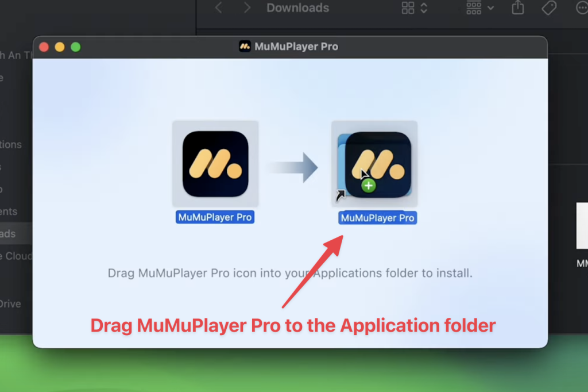This screenshot has height=392, width=588.
Task: Click the small MuMuPlayer logo in title bar
Action: [245, 47]
